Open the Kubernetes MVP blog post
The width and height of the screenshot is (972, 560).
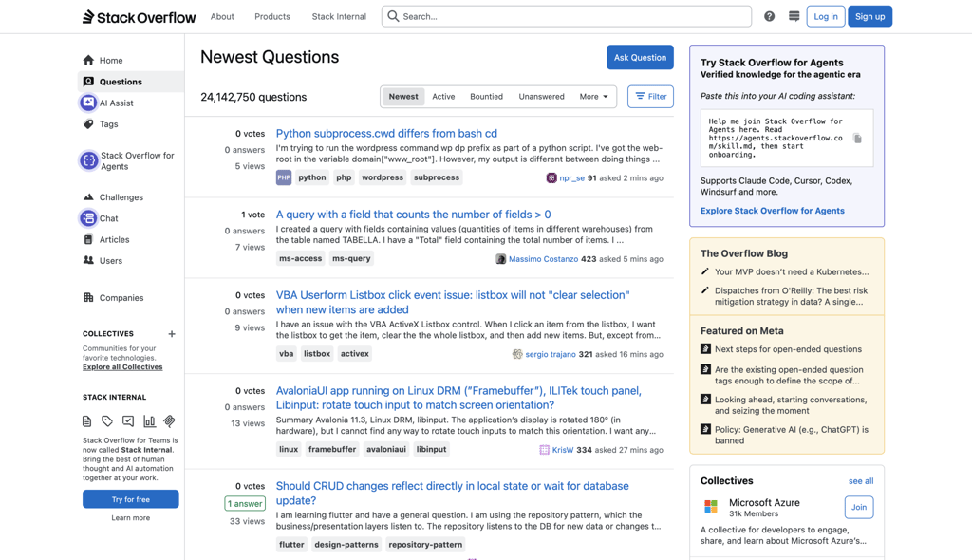tap(792, 272)
